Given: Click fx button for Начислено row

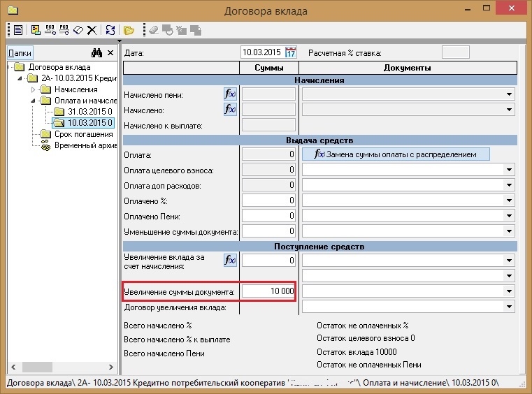Looking at the screenshot, I should [230, 109].
